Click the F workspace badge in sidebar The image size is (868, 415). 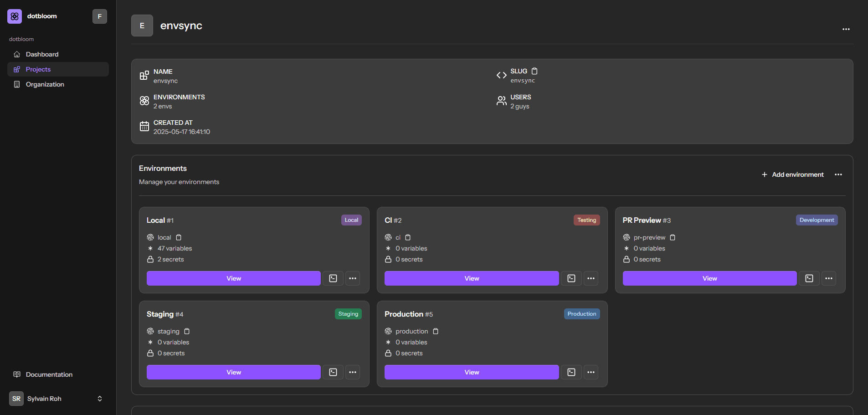100,16
